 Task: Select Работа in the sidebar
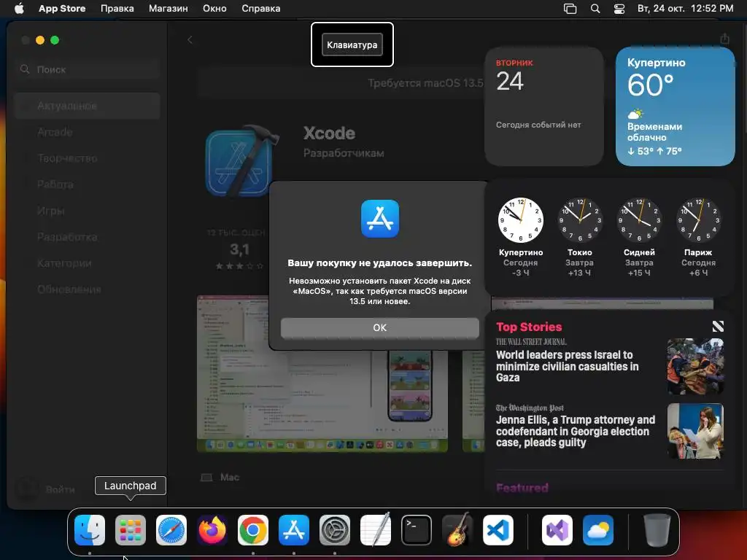point(88,184)
